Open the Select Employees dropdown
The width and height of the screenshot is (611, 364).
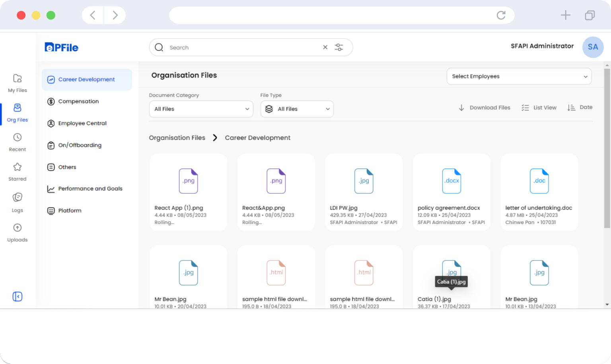tap(519, 76)
